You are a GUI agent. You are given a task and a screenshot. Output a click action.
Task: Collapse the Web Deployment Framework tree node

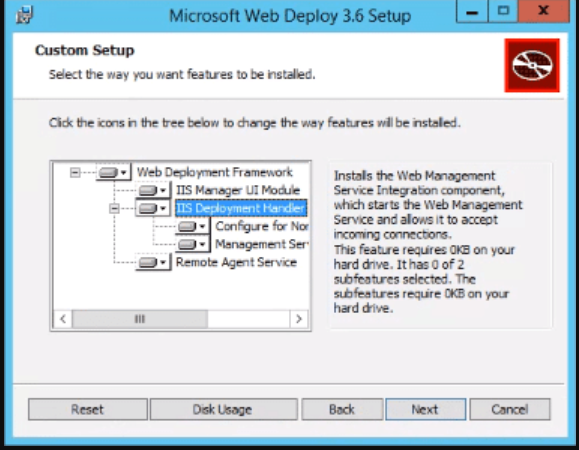pos(75,172)
